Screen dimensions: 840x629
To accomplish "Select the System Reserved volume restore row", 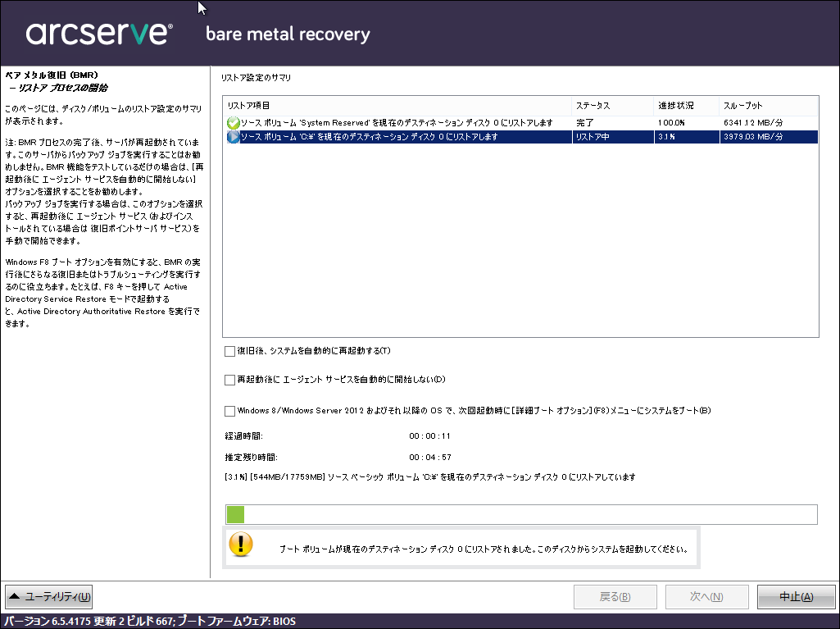I will [x=520, y=123].
